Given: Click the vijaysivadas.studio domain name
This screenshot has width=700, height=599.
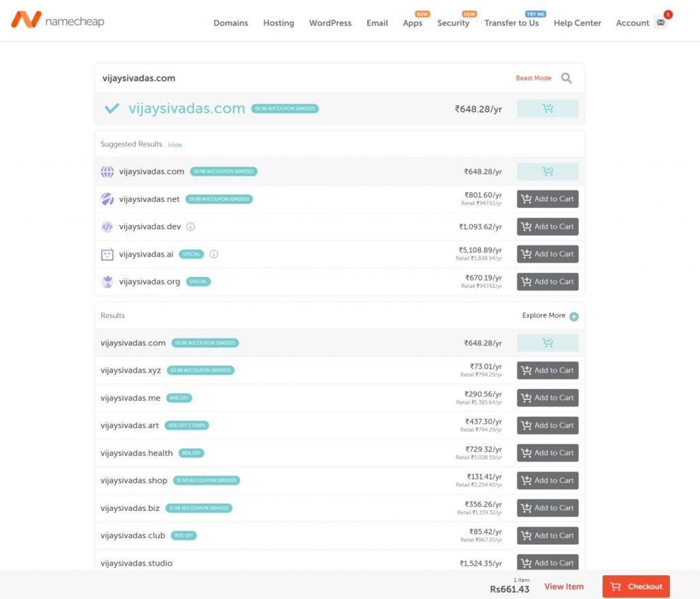Looking at the screenshot, I should point(137,563).
